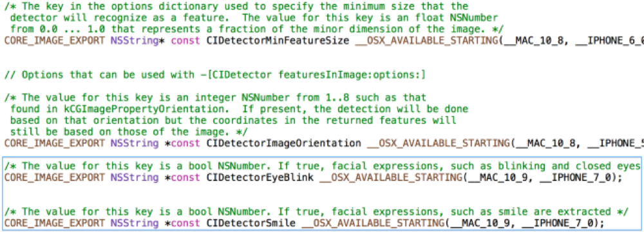Click the featuresInImage:options: comment line
The image size is (644, 232).
pyautogui.click(x=209, y=75)
